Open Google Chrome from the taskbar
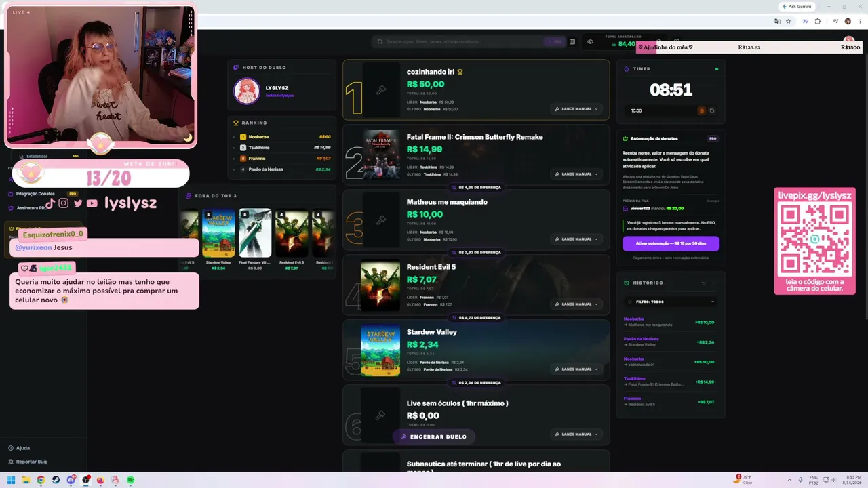Viewport: 868px width, 488px height. pyautogui.click(x=41, y=480)
